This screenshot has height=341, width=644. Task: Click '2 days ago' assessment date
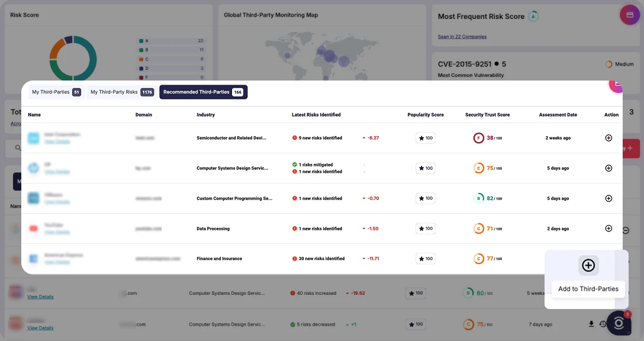558,229
